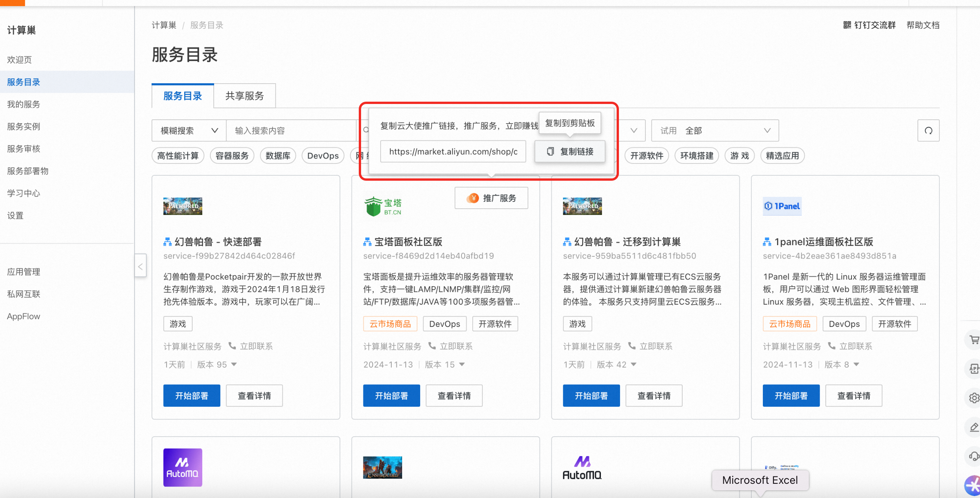Select the 服务目录 tab
Screen dimensions: 980x498
click(x=183, y=96)
